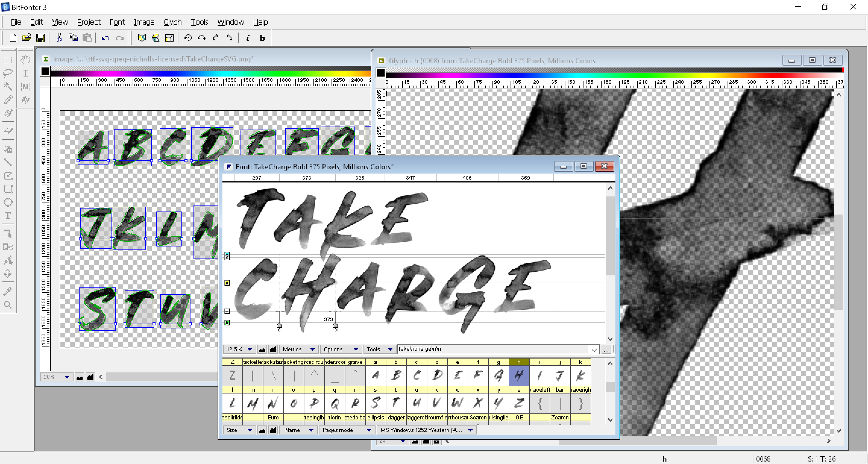The width and height of the screenshot is (868, 464).
Task: Open the Font menu
Action: click(117, 22)
